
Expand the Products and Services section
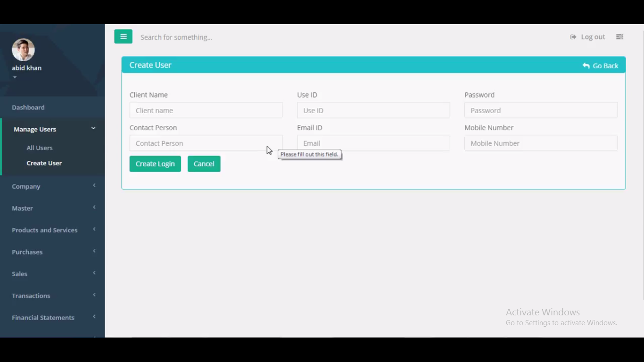coord(44,230)
